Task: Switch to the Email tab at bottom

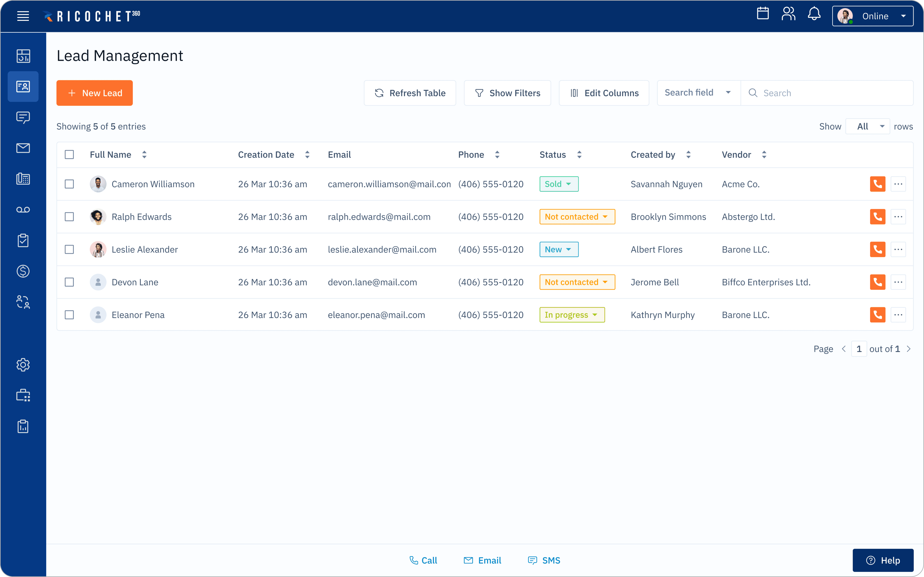Action: (482, 560)
